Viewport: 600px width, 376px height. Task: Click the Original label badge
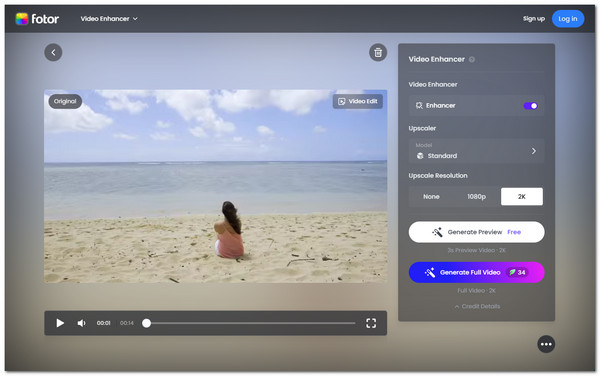tap(65, 101)
